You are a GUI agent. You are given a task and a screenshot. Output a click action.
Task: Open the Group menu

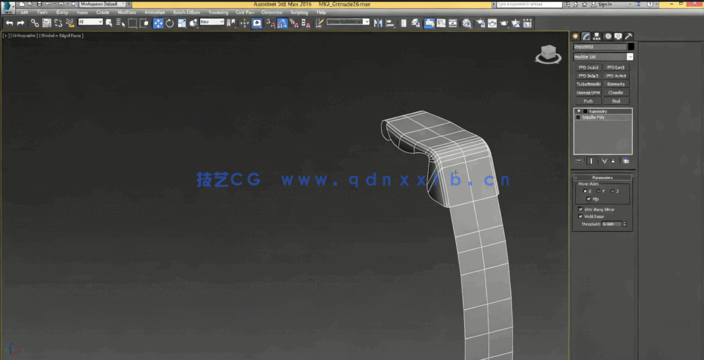(x=62, y=12)
